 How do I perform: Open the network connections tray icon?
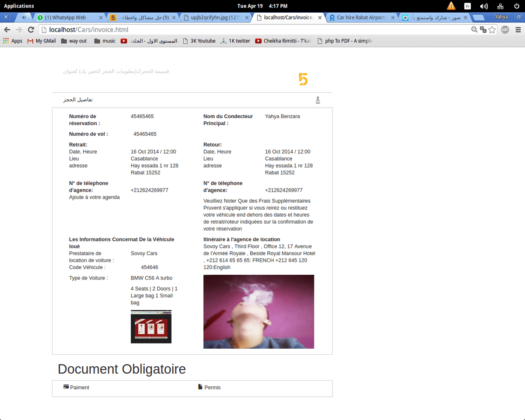[x=500, y=6]
